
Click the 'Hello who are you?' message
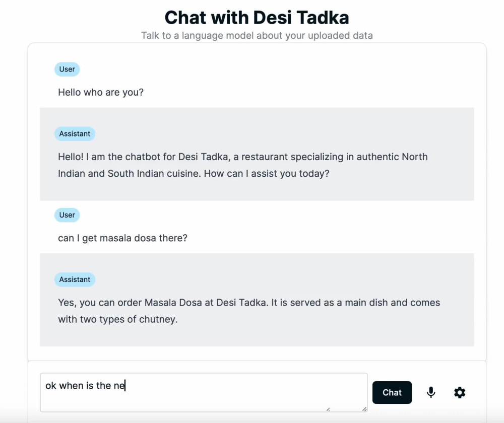(x=100, y=92)
